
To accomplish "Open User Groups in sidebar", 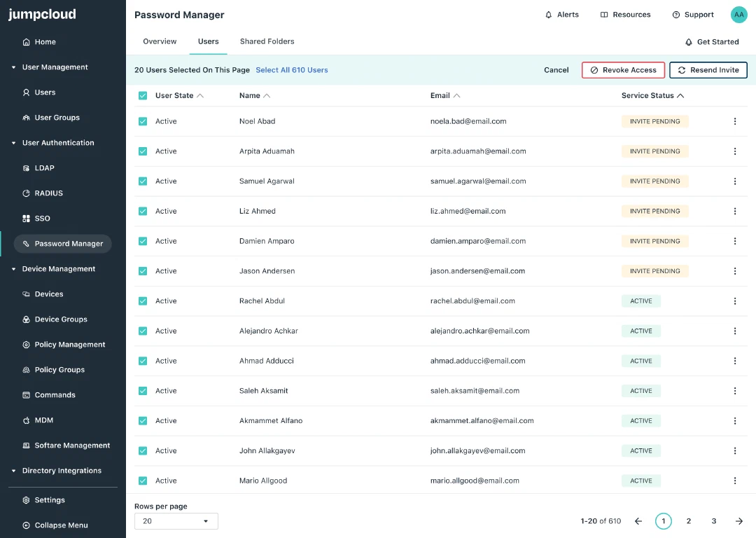I will [51, 118].
